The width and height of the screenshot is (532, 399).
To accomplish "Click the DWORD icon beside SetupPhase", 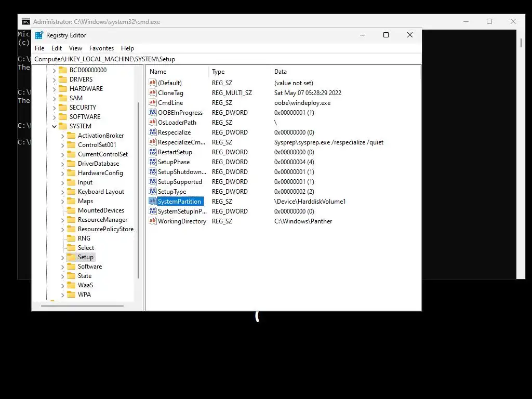I will (x=153, y=162).
